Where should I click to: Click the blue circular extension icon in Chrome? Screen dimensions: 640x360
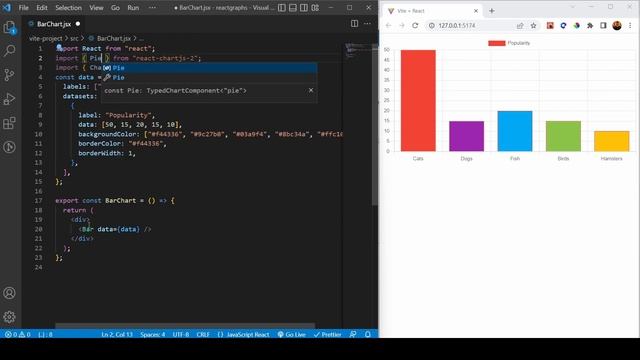563,25
